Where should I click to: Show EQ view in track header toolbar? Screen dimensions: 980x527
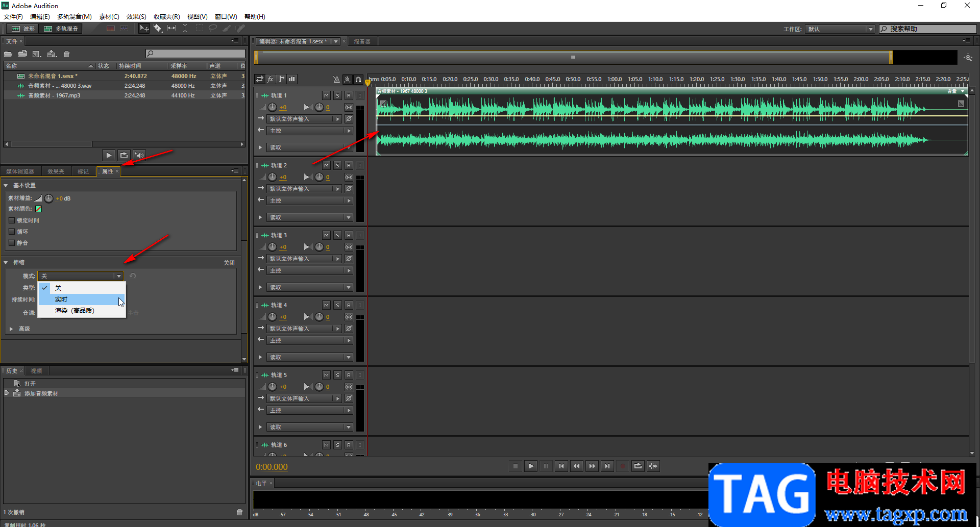[x=292, y=79]
